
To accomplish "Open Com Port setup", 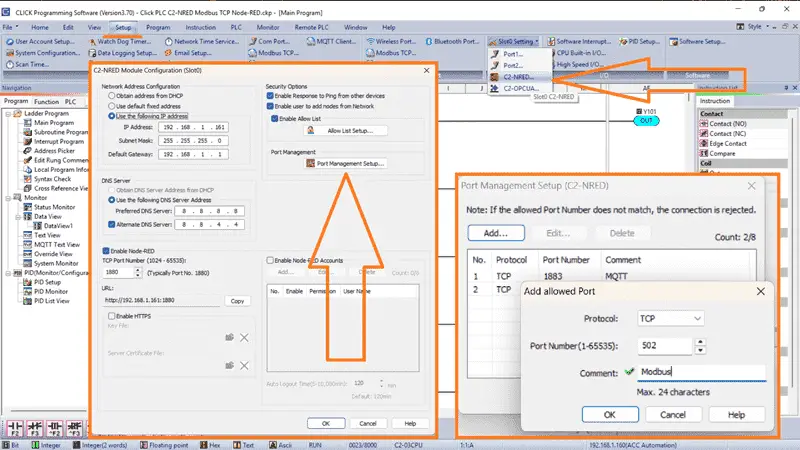I will pyautogui.click(x=269, y=41).
